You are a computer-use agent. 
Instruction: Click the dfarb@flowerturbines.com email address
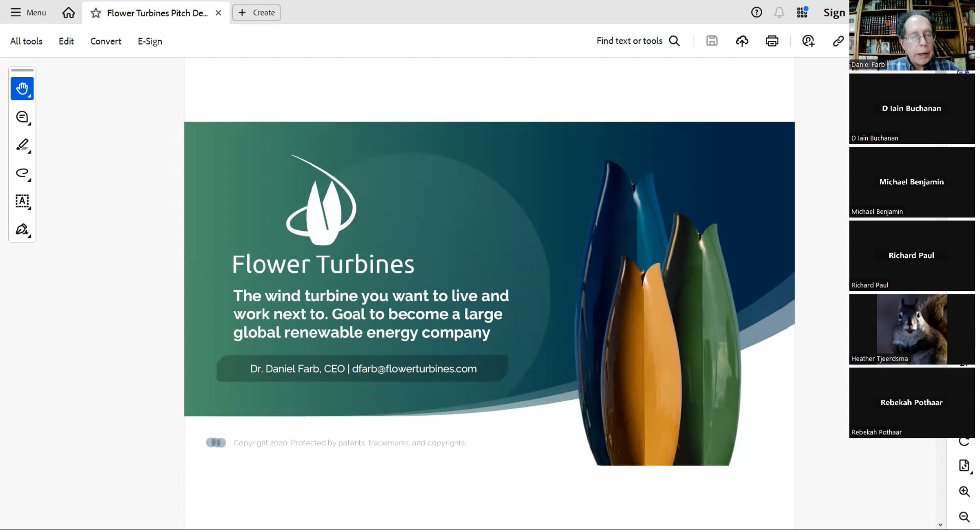[414, 369]
